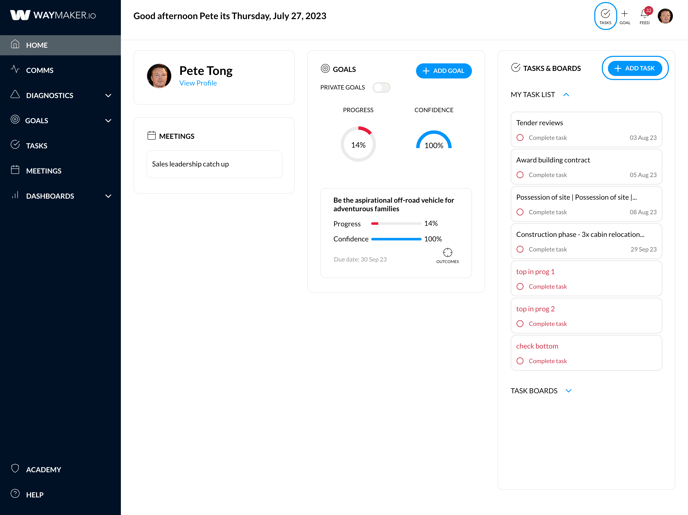Open the Feed notification bell

tap(645, 16)
